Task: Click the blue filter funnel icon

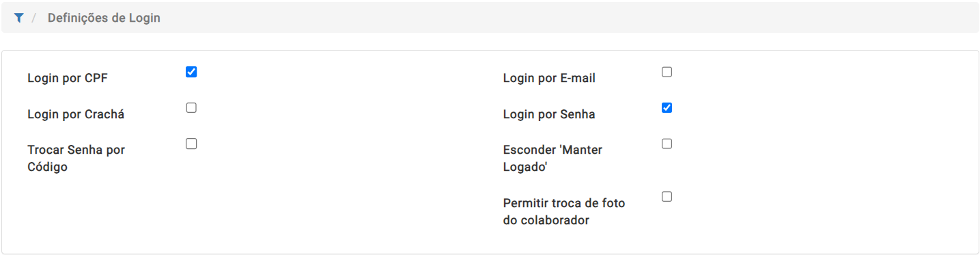Action: click(18, 18)
